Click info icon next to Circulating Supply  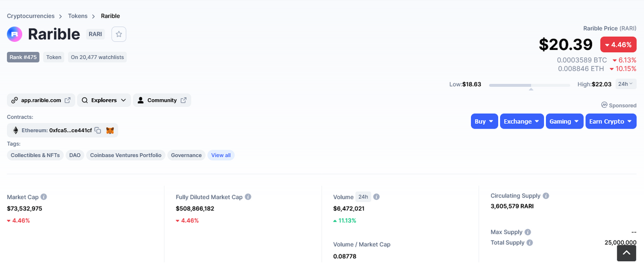(546, 195)
